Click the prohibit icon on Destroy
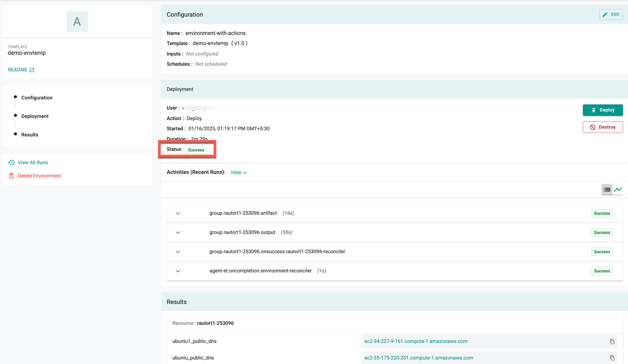 pyautogui.click(x=592, y=127)
